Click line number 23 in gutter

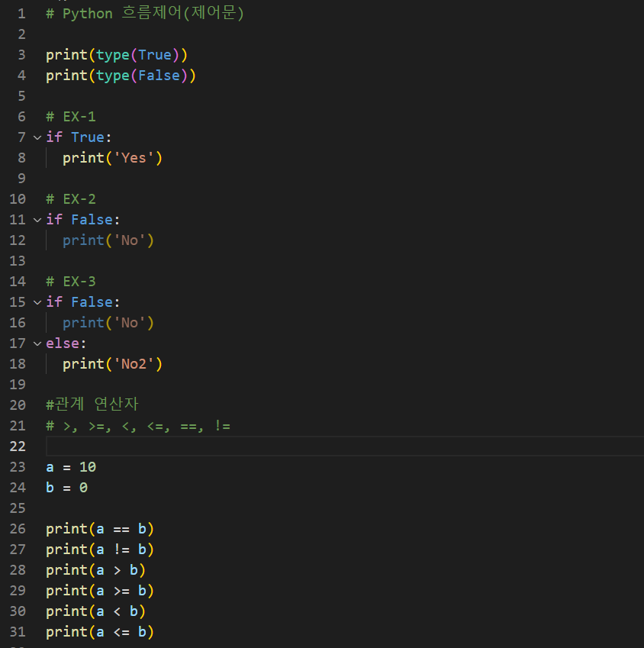coord(18,467)
